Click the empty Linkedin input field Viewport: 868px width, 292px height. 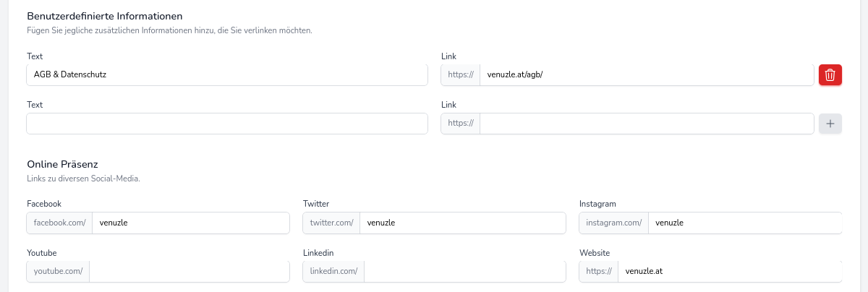464,272
